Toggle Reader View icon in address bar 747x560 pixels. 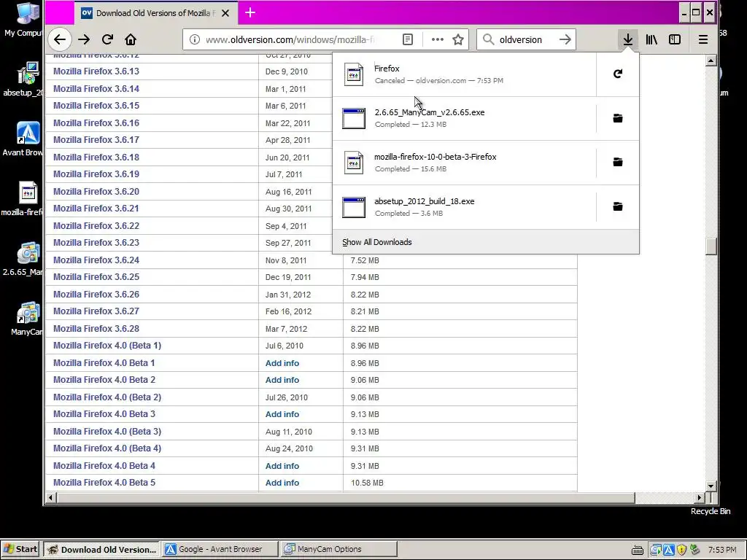(408, 39)
